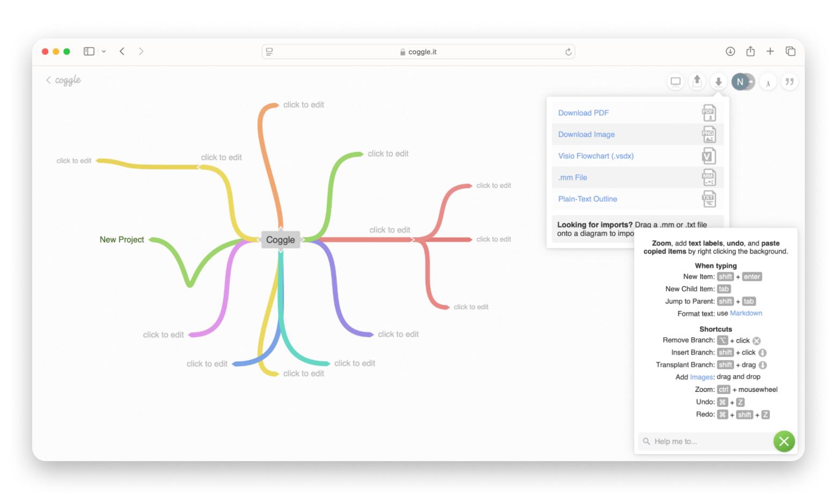Click the page reader icon in address bar

269,51
